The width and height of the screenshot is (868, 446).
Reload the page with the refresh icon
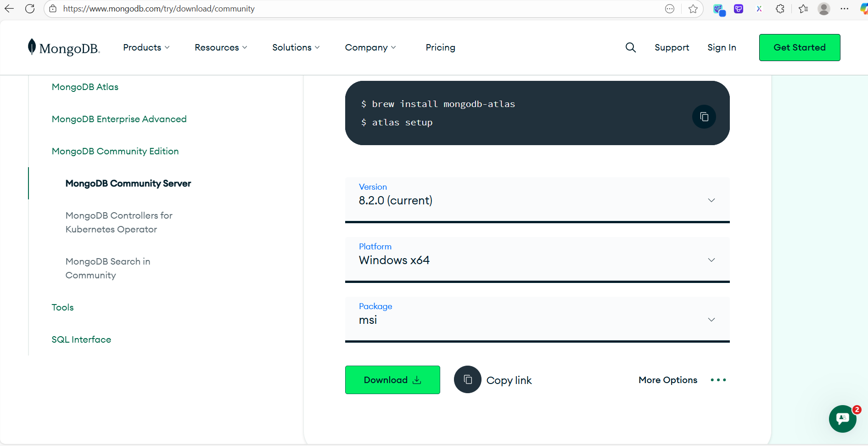[30, 9]
